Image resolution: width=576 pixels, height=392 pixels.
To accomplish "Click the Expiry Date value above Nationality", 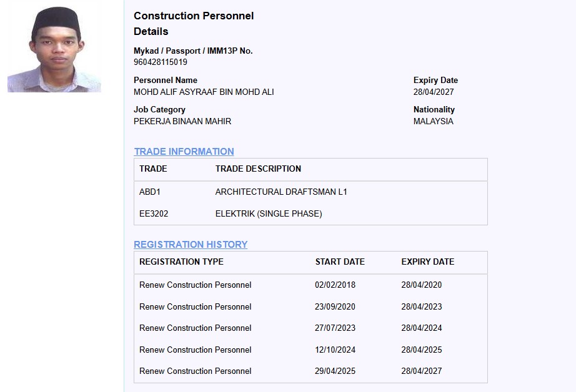I will point(434,92).
